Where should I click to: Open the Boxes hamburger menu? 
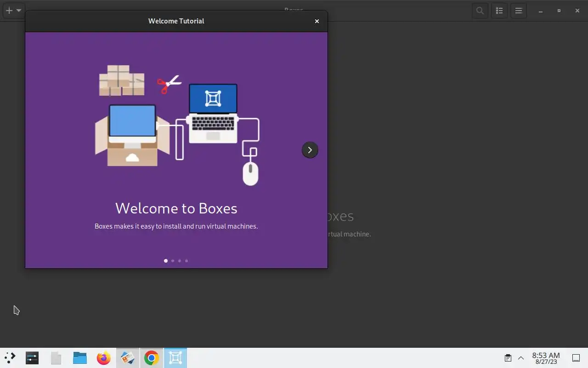coord(519,11)
